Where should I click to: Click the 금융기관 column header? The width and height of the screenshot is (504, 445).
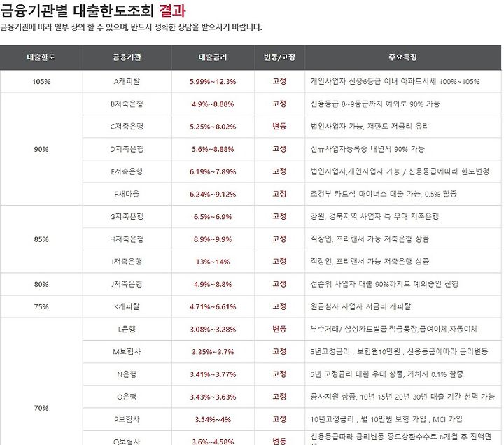pos(127,57)
